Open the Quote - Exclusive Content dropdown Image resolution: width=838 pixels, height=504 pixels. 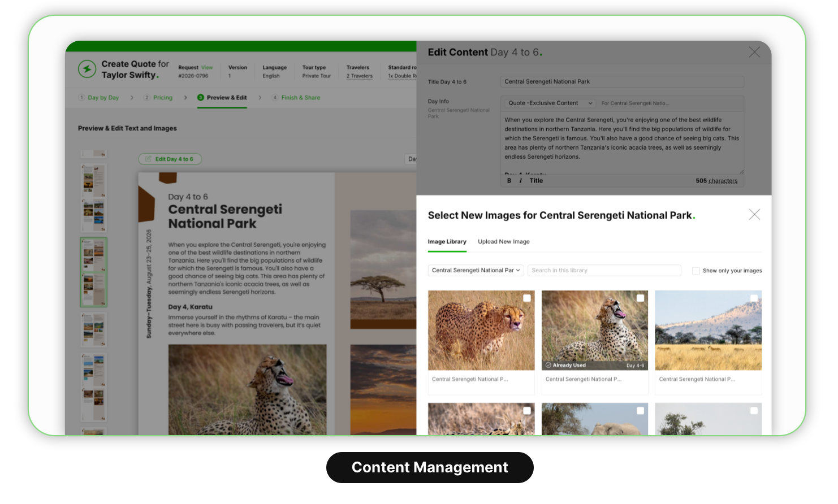click(550, 103)
